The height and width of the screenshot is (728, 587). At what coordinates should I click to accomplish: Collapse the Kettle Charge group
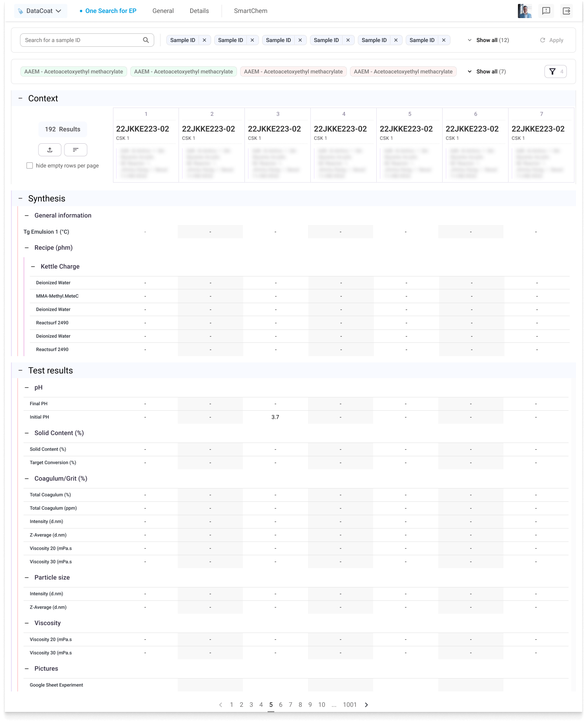click(33, 267)
